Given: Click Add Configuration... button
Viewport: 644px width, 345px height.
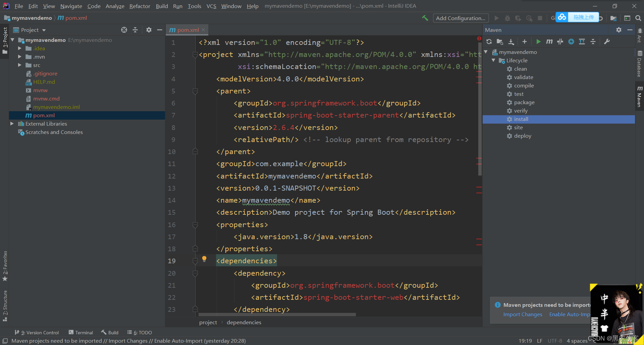Looking at the screenshot, I should click(x=461, y=18).
